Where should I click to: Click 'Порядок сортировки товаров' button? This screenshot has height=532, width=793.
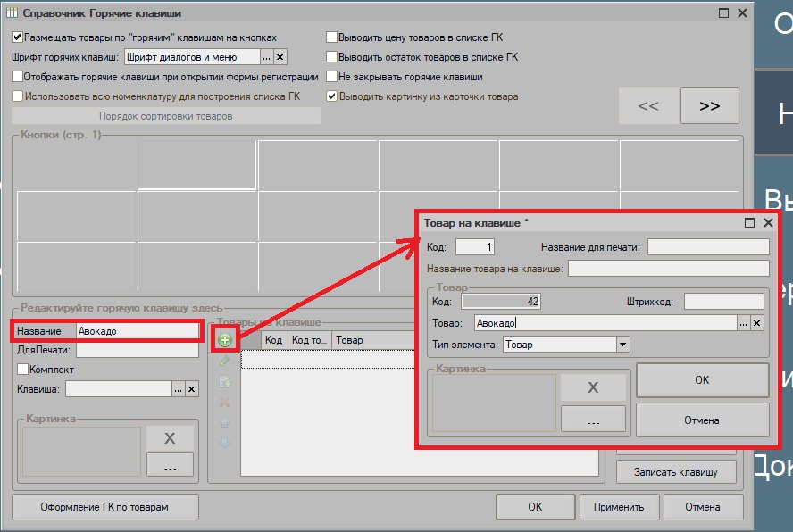[x=166, y=116]
